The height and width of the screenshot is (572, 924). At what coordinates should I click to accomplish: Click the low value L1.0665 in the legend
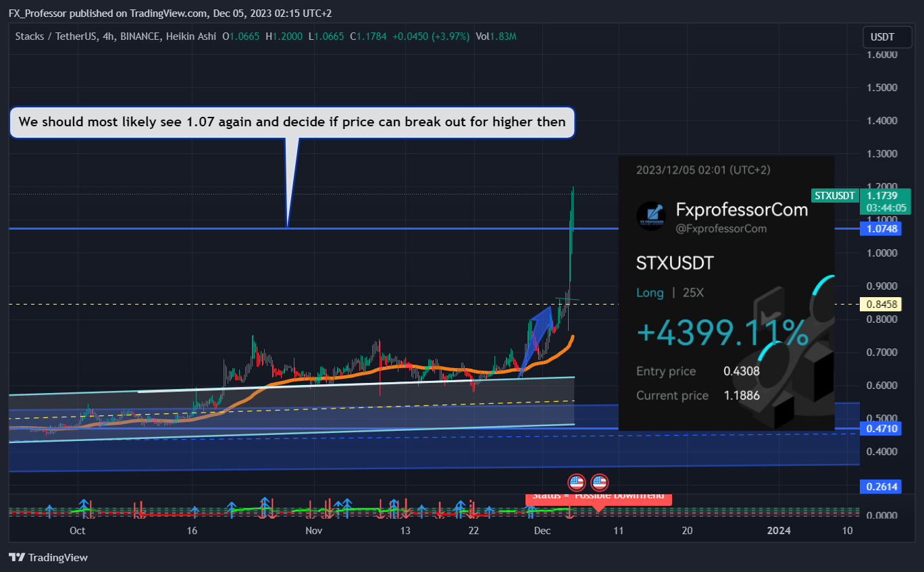tap(326, 36)
